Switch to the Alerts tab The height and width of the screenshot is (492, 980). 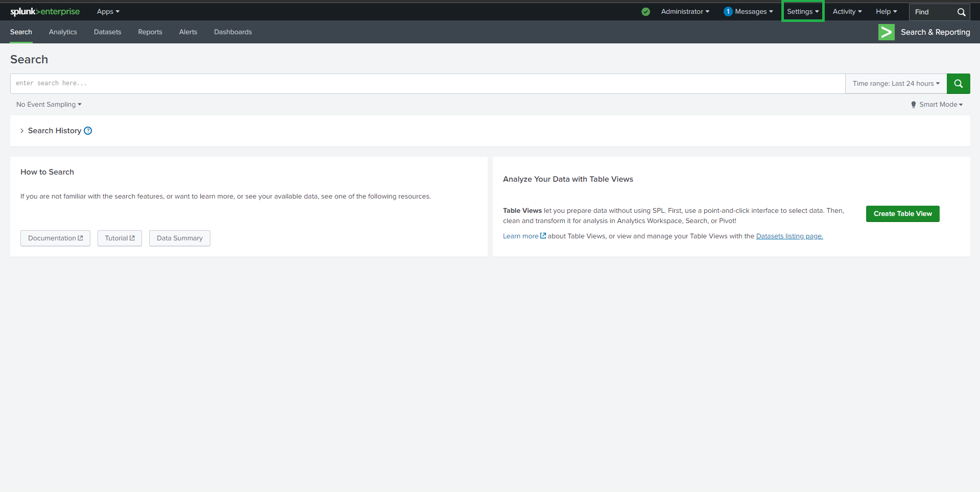click(188, 32)
